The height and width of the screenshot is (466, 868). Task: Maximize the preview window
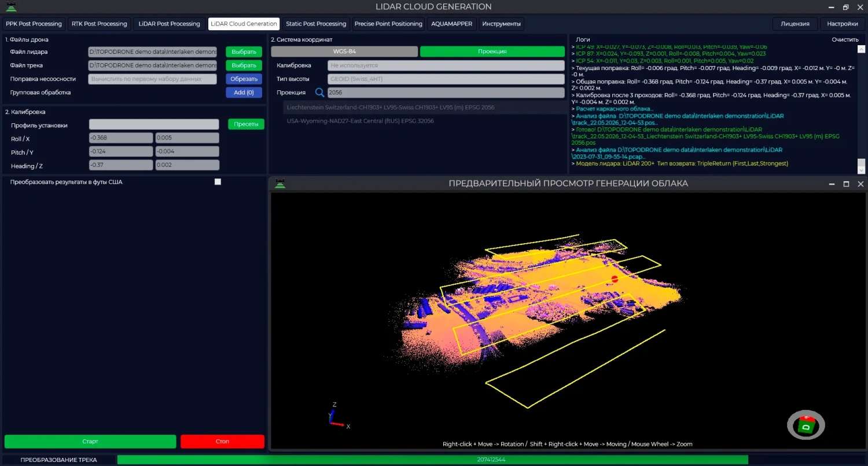(x=846, y=184)
